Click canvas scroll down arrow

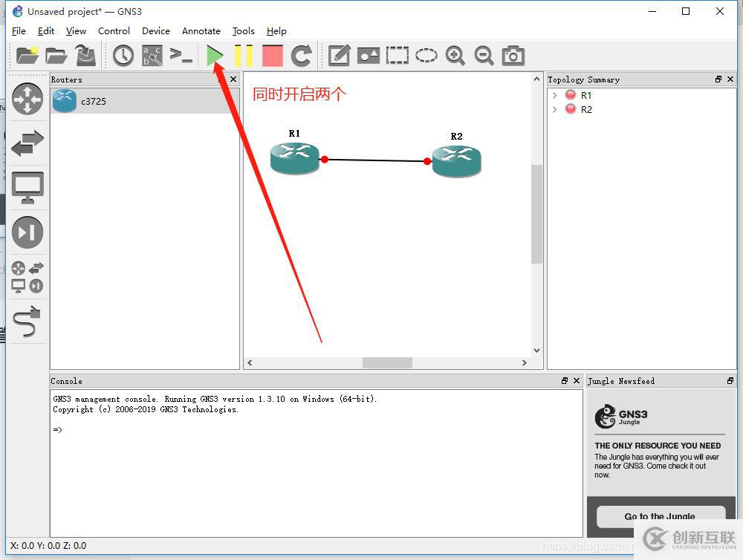(536, 351)
